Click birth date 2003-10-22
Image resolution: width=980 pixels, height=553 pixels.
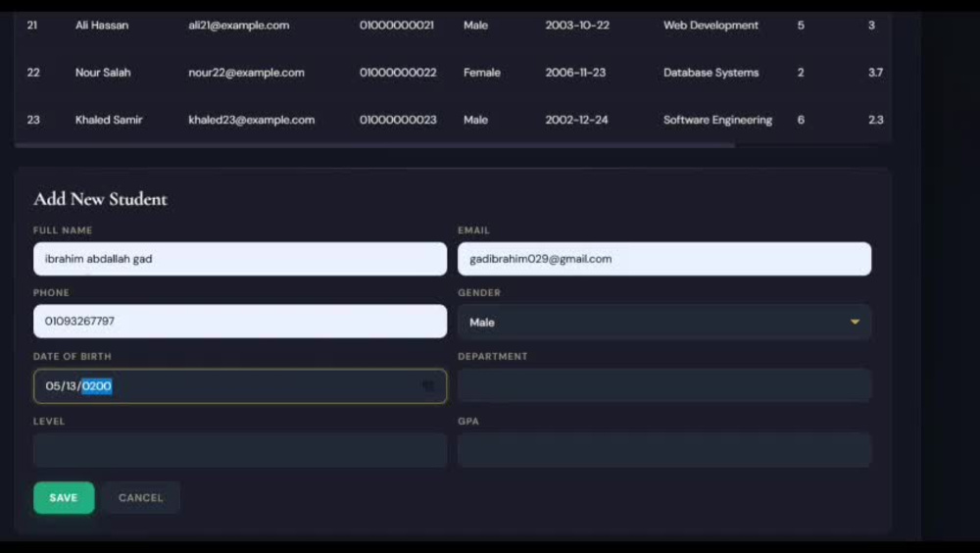point(577,25)
